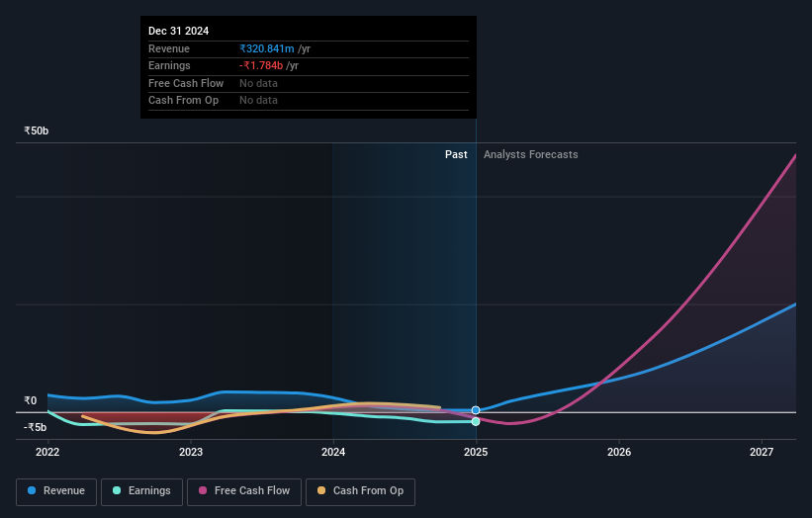This screenshot has width=812, height=518.
Task: Click the Earnings value -₹1.784b in tooltip
Action: coord(261,65)
